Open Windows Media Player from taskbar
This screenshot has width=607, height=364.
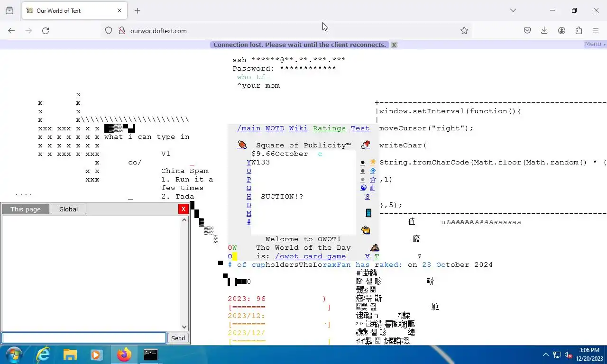coord(96,355)
